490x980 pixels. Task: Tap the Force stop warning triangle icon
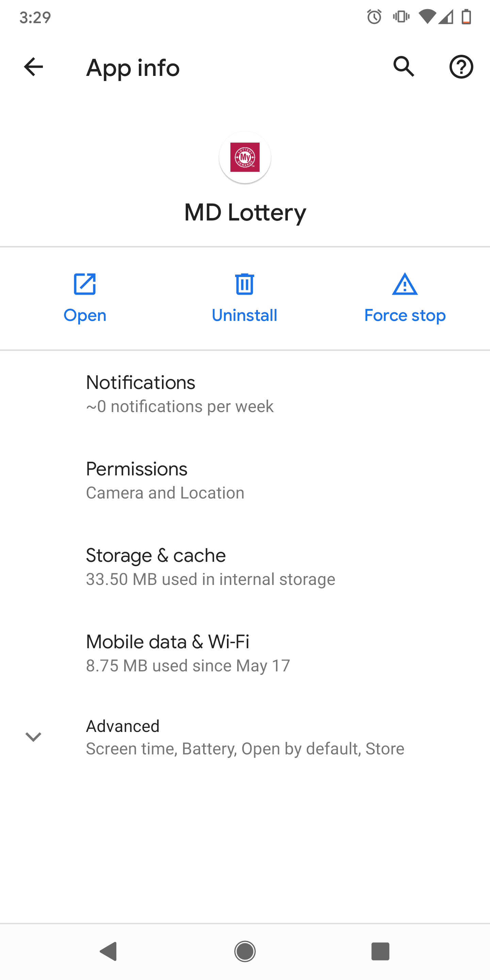405,284
